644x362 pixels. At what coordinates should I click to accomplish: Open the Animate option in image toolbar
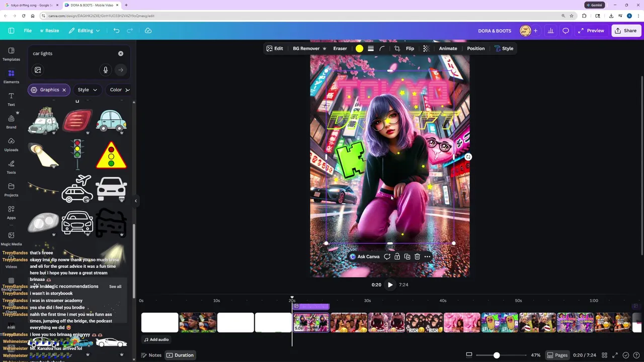click(x=448, y=48)
